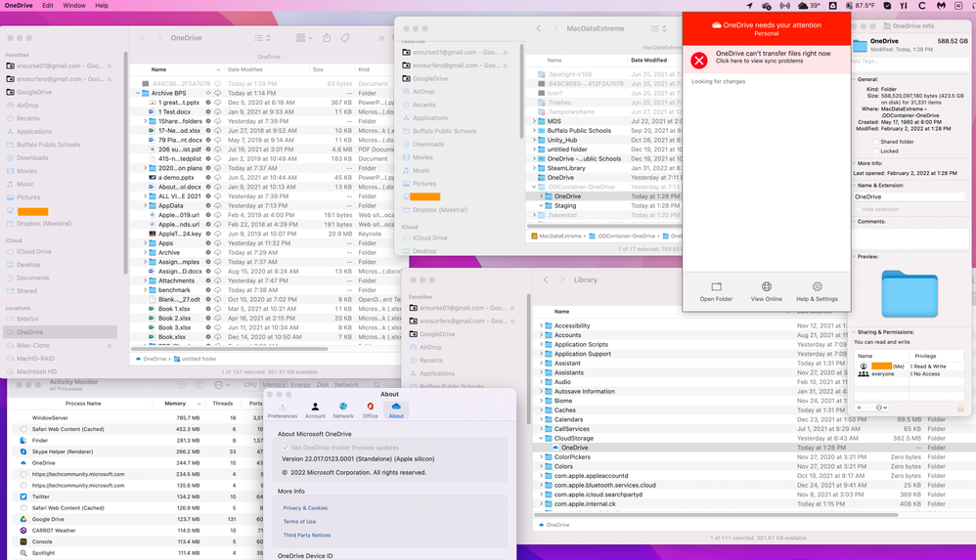This screenshot has width=976, height=560.
Task: Click weather cloud 39° menu bar item
Action: (809, 6)
